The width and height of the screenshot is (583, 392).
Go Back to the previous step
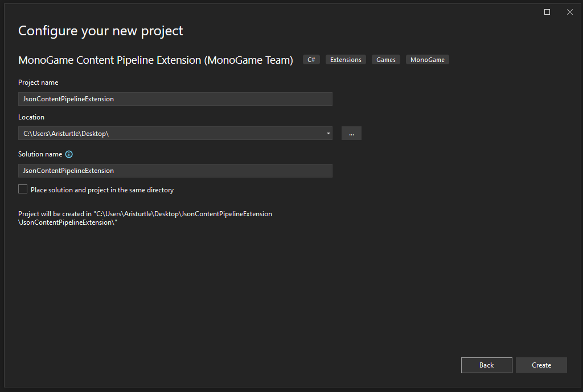click(x=487, y=365)
